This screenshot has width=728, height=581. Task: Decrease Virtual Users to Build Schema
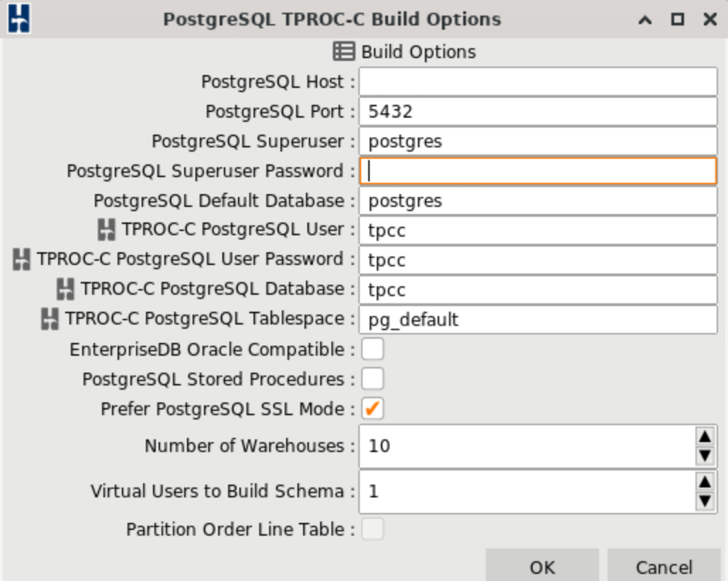pos(705,502)
